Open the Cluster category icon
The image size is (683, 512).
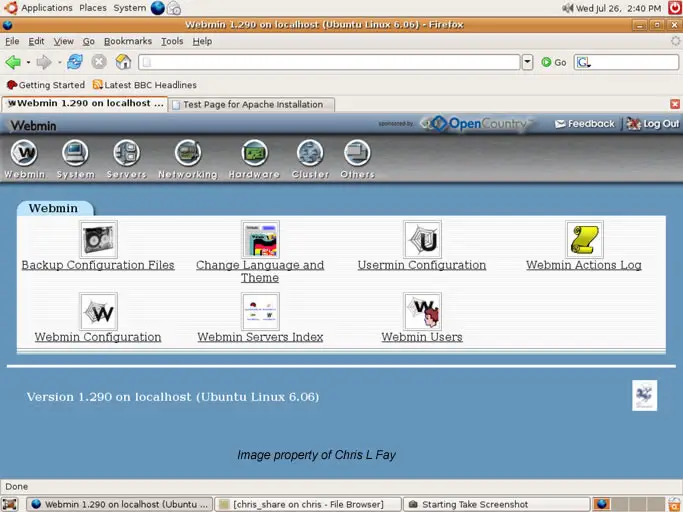310,153
